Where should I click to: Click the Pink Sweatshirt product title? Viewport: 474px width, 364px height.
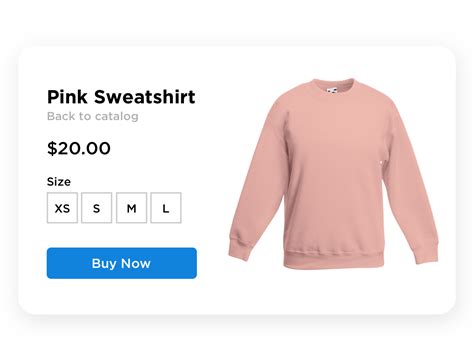(121, 97)
